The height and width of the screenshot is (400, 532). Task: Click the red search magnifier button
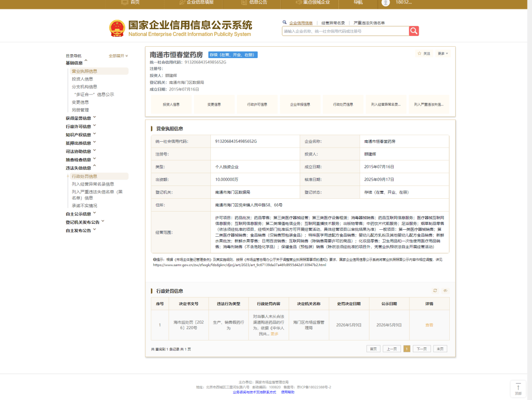414,31
